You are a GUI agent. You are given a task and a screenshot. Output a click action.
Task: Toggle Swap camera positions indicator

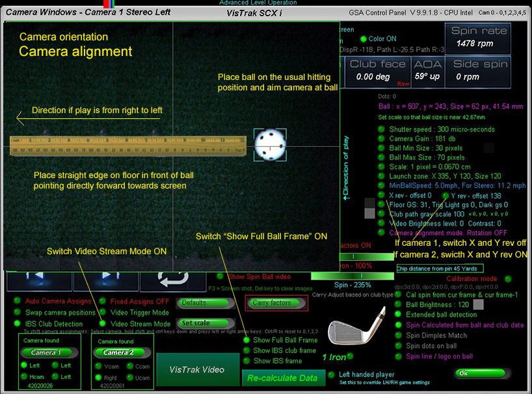[17, 312]
